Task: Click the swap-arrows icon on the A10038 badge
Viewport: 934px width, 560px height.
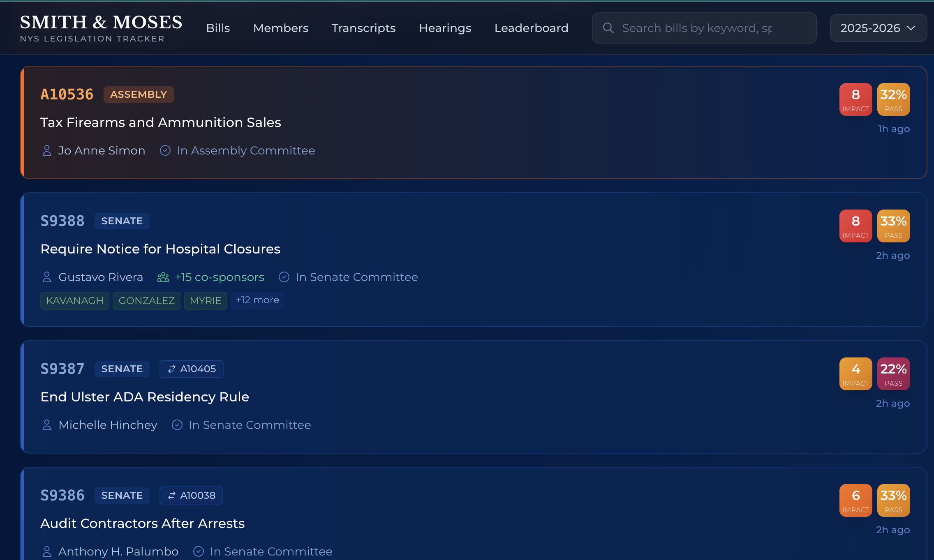Action: click(x=172, y=495)
